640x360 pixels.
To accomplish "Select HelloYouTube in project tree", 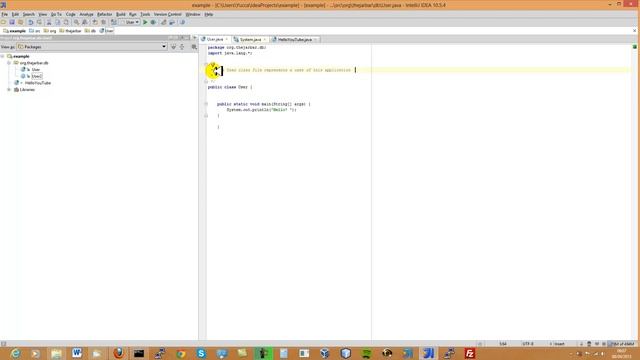I will pos(38,83).
